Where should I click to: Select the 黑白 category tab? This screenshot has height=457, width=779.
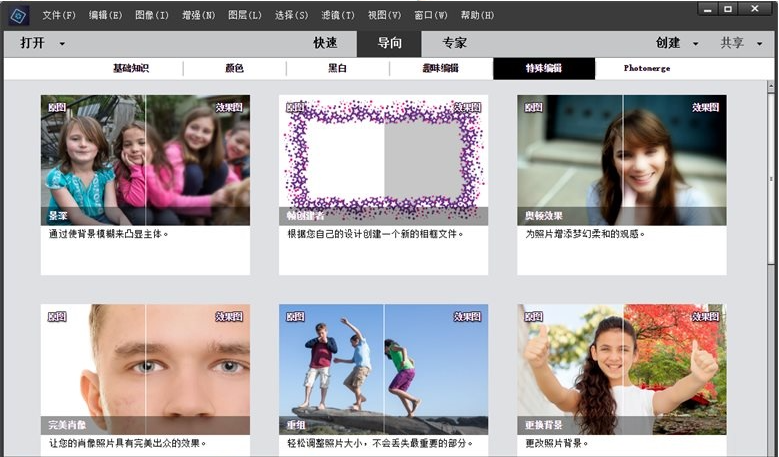[337, 68]
